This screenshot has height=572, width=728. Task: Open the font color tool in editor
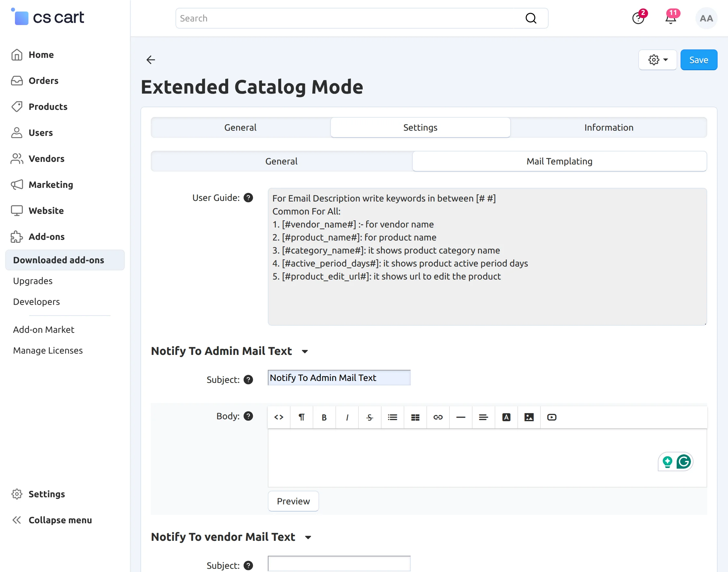coord(506,417)
